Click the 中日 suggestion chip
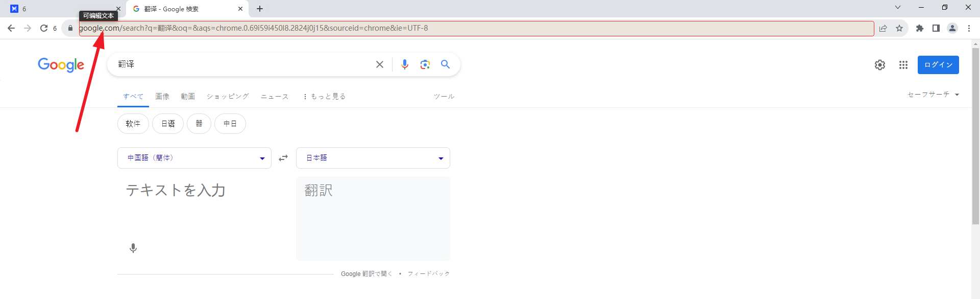This screenshot has width=980, height=299. (x=230, y=124)
